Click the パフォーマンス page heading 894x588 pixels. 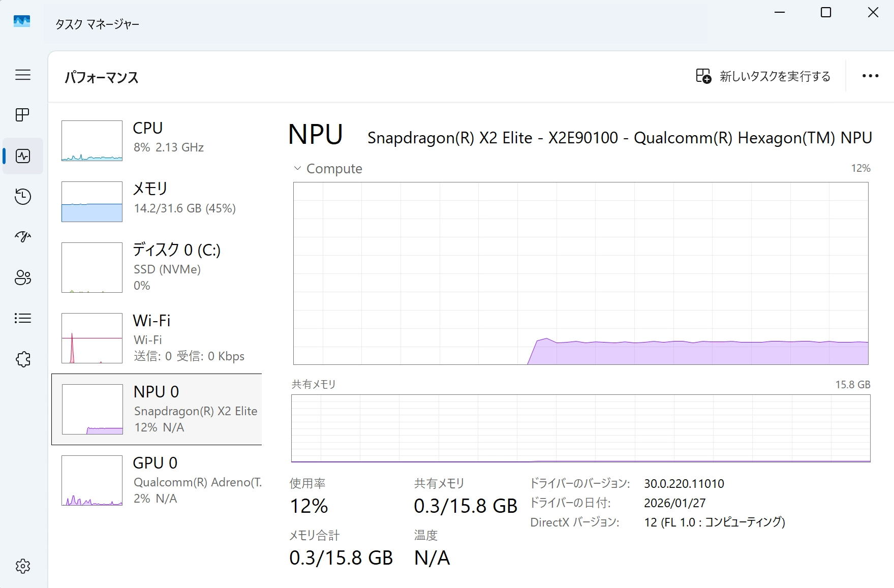(102, 77)
